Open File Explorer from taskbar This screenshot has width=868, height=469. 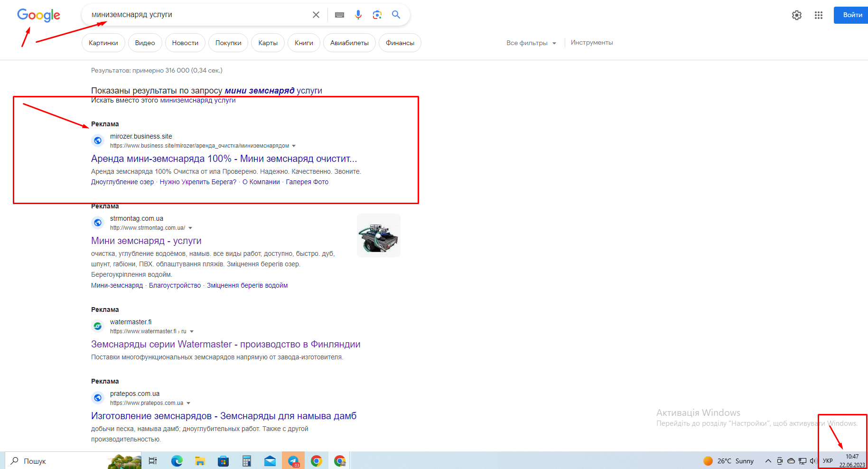pyautogui.click(x=200, y=461)
